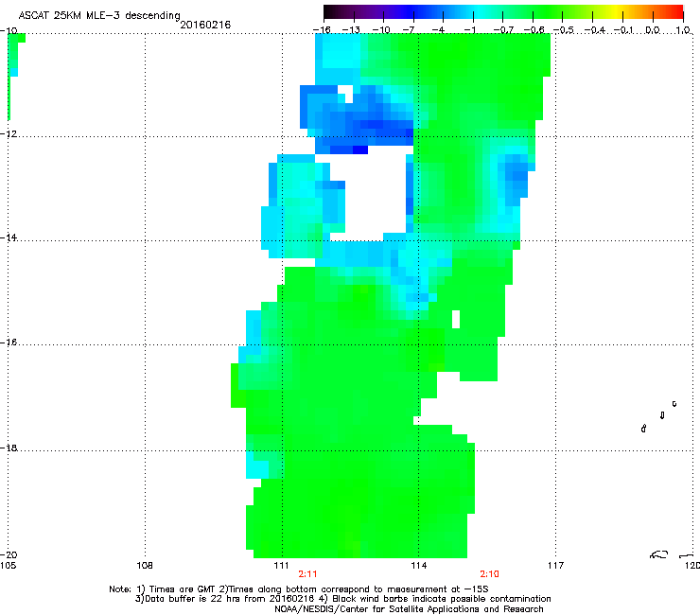
Task: Click the color bar label '-13'
Action: tap(351, 30)
